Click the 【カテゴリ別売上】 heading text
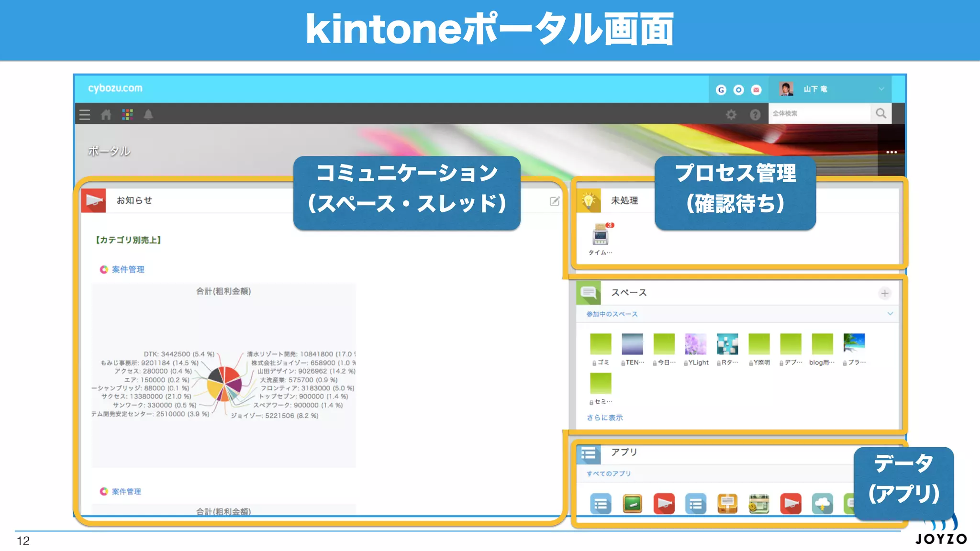 point(128,240)
